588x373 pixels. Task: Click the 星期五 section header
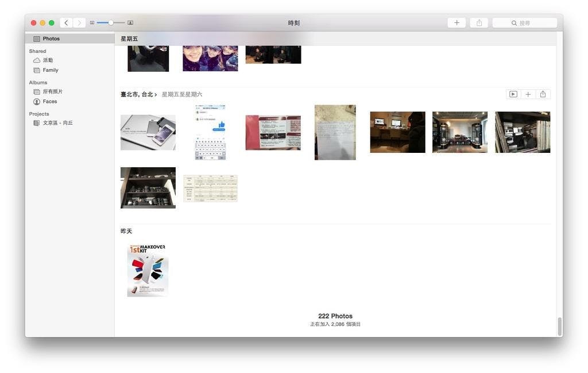129,39
